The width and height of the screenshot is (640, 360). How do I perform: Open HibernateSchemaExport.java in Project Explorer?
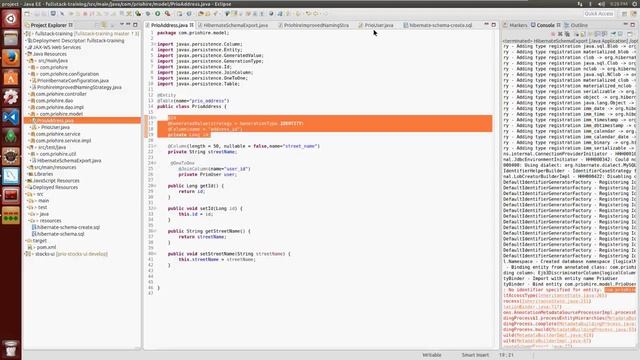tap(68, 161)
